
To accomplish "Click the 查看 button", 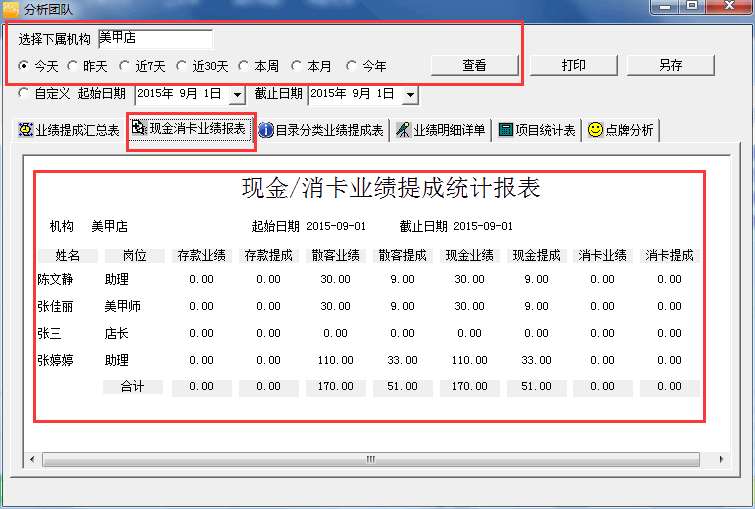I will (474, 65).
